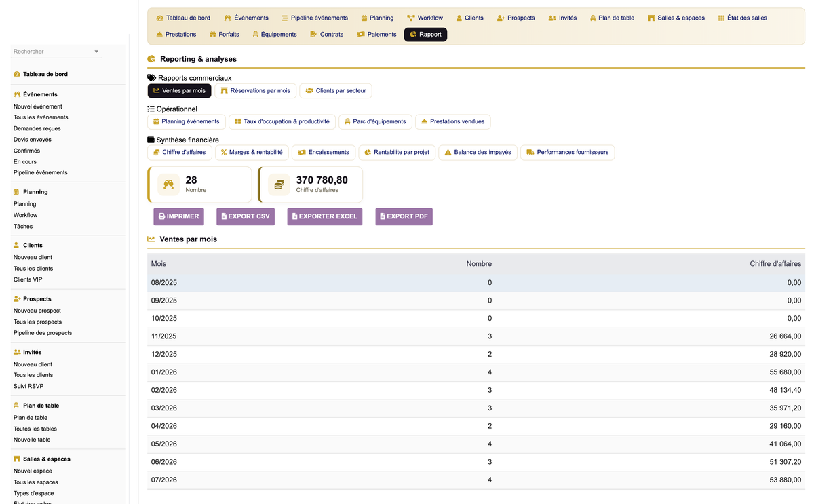Open Taux d'occupation & productivité report
Viewport: 814px width, 504px height.
tap(282, 121)
